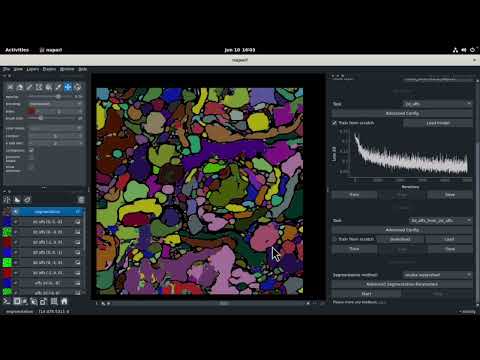480x360 pixels.
Task: Click Load button next to Download
Action: [449, 239]
